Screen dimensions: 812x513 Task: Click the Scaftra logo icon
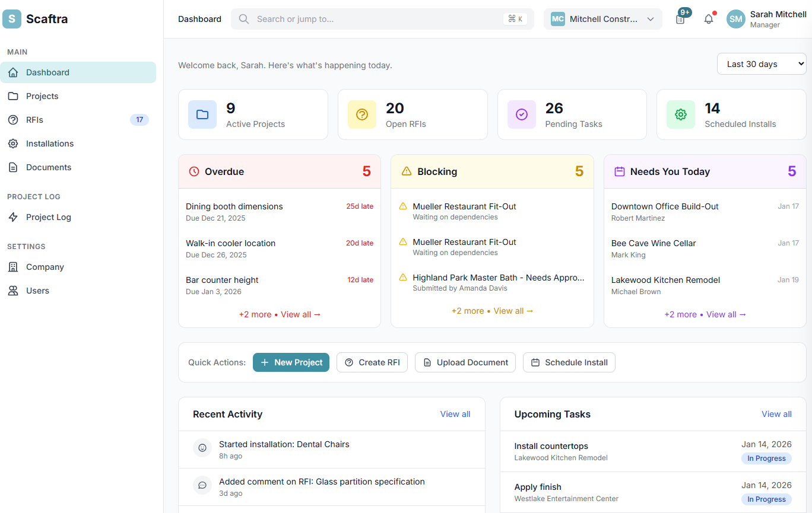click(12, 19)
